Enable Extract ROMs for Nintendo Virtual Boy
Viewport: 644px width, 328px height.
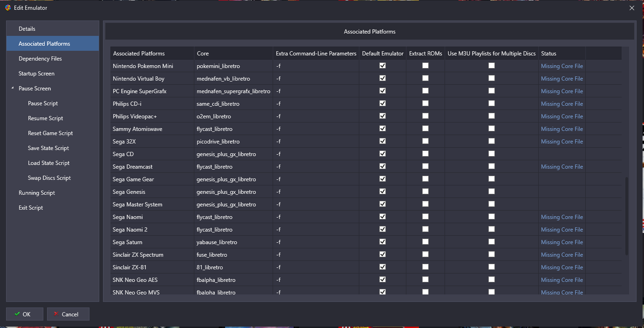(x=425, y=78)
